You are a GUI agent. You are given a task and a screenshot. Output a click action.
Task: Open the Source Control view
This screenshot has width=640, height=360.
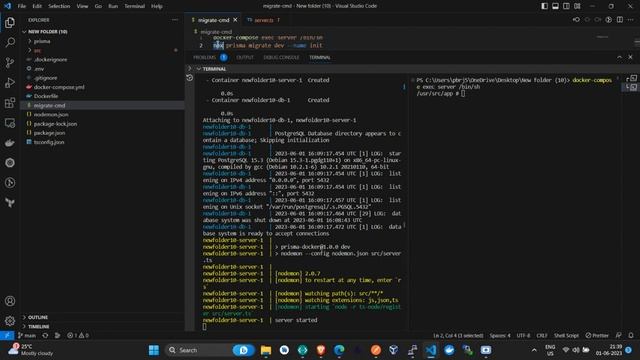coord(10,62)
